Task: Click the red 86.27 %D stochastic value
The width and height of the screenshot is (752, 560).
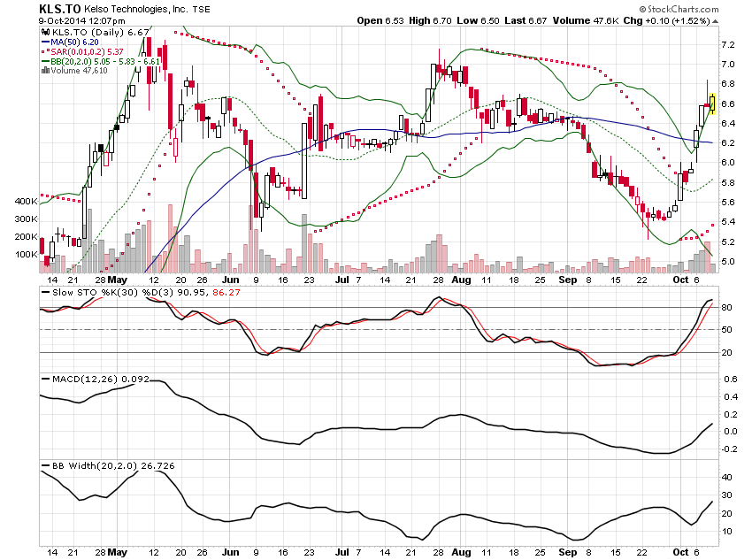Action: 226,293
